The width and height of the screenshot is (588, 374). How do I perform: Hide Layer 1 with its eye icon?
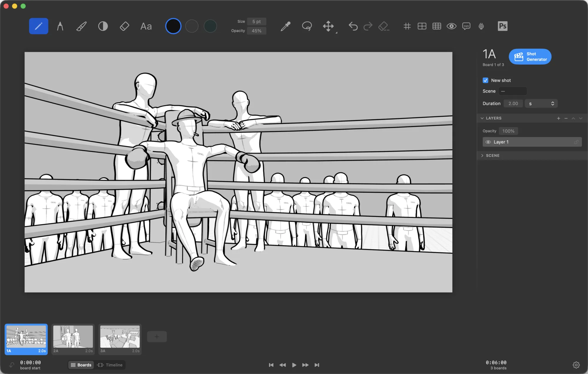pyautogui.click(x=488, y=142)
